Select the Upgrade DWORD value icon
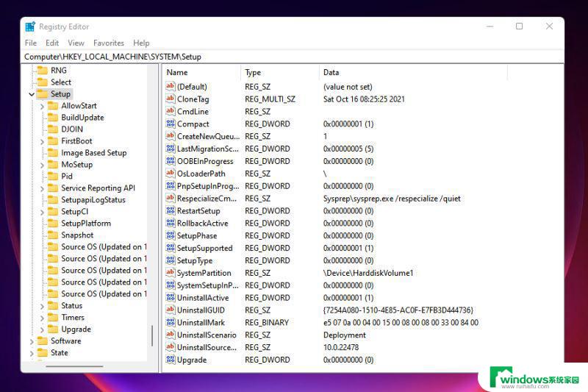Viewport: 588px width, 392px height. click(x=171, y=360)
